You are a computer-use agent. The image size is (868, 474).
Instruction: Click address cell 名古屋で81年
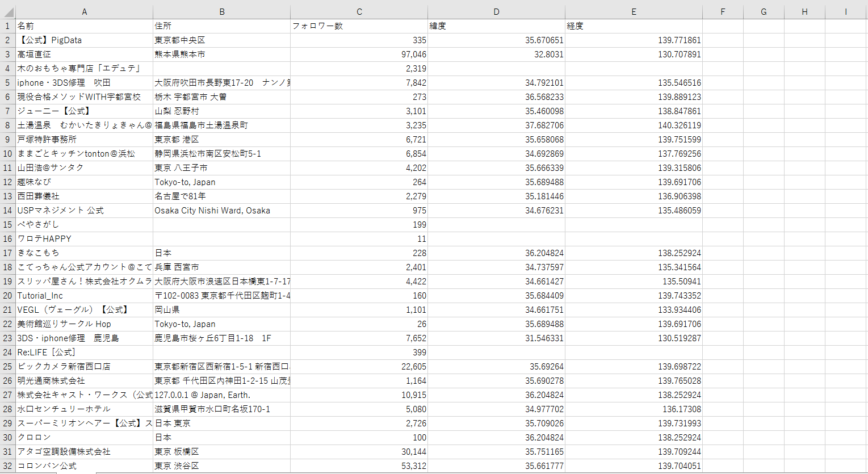(x=222, y=196)
